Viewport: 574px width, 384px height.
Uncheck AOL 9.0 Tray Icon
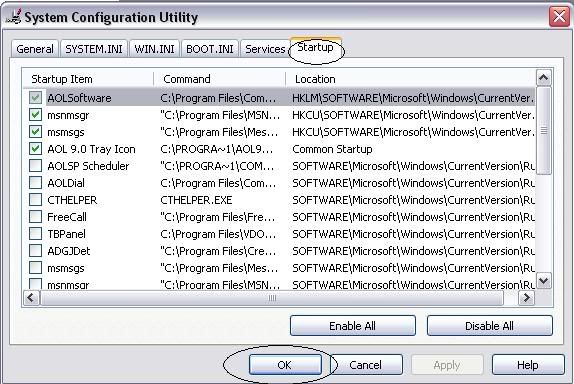(x=36, y=149)
